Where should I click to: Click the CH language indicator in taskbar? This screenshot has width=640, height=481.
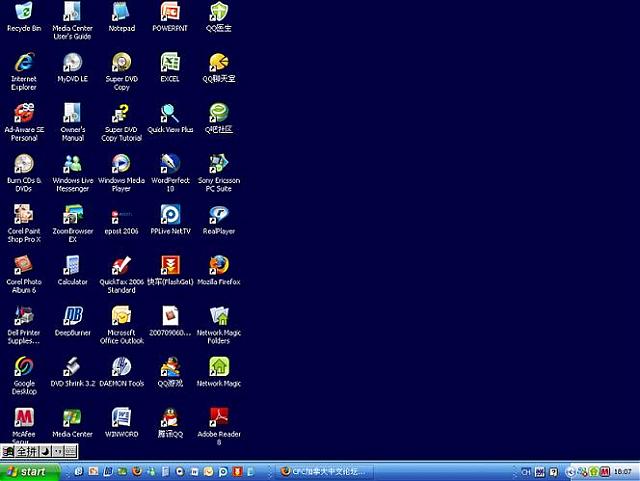click(526, 472)
